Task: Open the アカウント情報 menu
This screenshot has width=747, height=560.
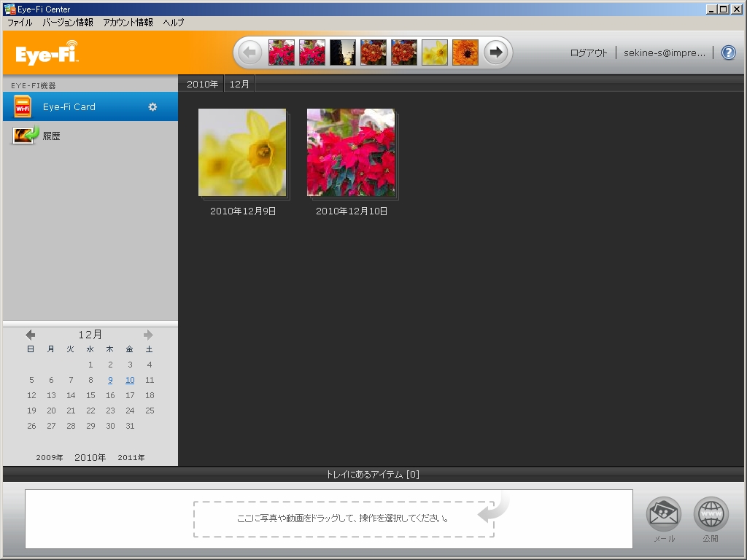Action: point(129,23)
